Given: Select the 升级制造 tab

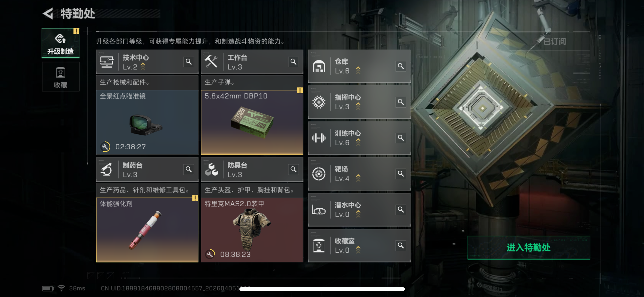Looking at the screenshot, I should [x=60, y=43].
